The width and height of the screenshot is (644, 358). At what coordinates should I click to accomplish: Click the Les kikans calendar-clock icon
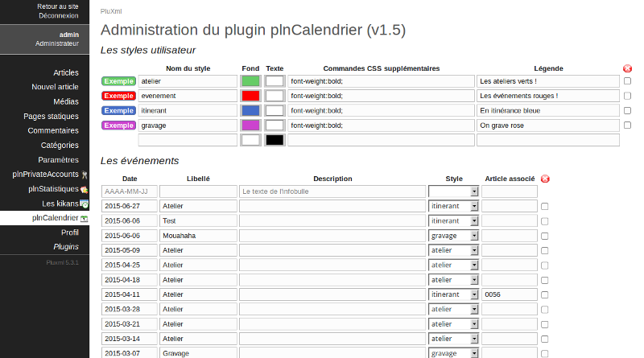pos(84,204)
